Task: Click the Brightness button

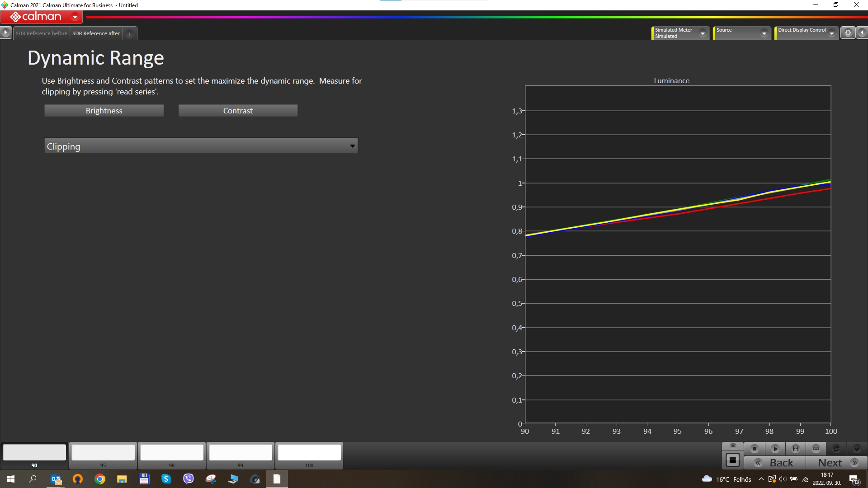Action: click(x=104, y=111)
